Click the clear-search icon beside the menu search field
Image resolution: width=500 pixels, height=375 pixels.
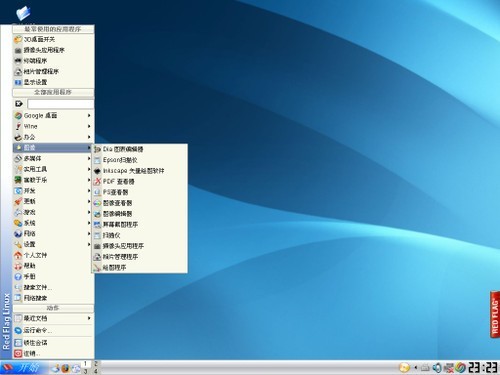[x=19, y=104]
